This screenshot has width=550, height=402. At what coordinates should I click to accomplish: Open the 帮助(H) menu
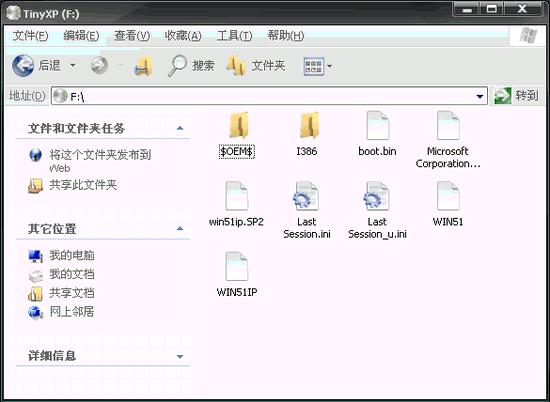286,36
